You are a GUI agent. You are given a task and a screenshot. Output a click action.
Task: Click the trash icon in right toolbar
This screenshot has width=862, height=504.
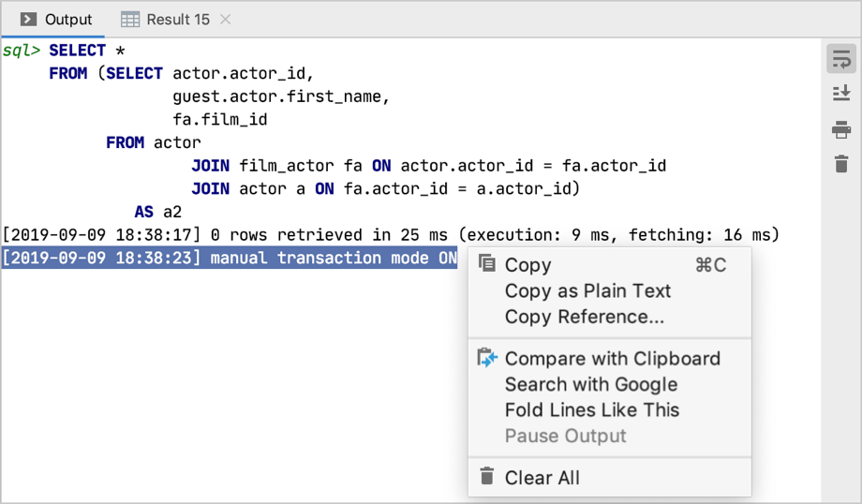[840, 164]
